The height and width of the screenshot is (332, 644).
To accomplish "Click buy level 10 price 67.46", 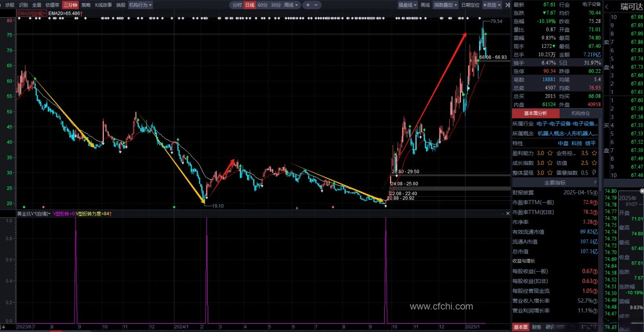I will click(x=637, y=175).
